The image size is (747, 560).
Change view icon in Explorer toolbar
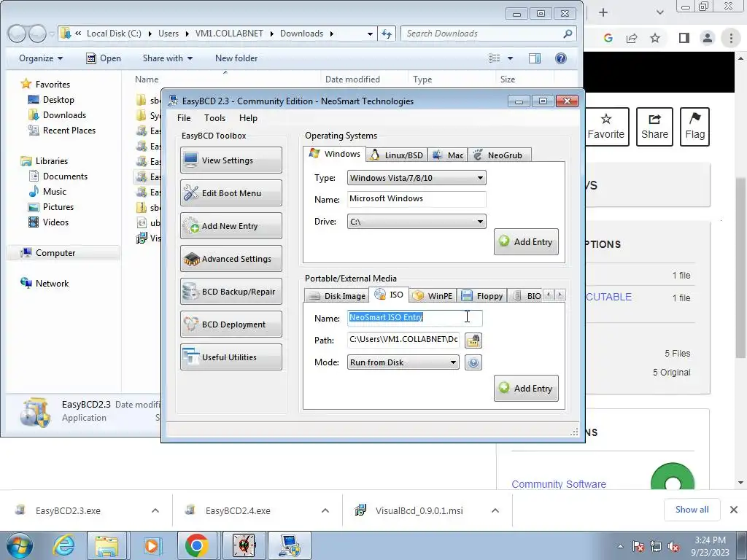(x=495, y=58)
